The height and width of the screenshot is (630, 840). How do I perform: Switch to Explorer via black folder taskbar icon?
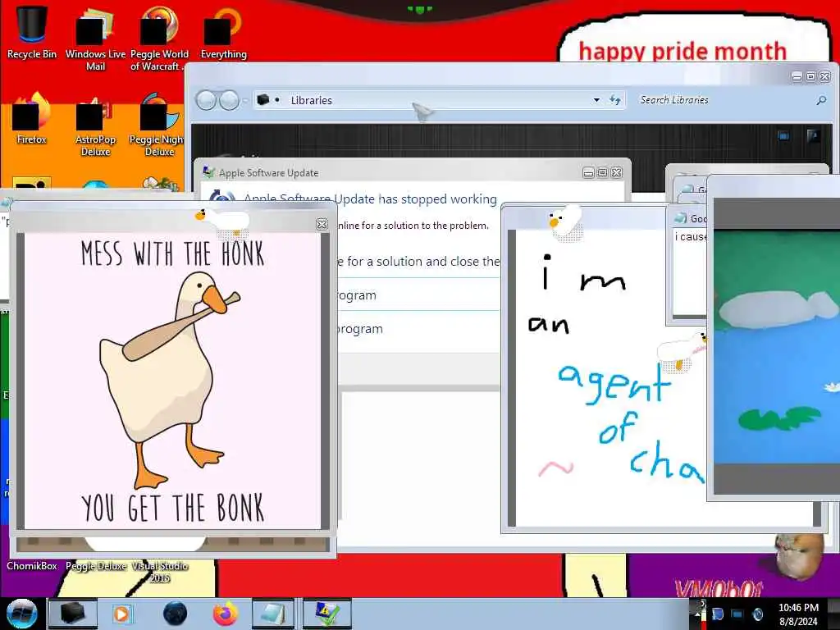tap(73, 614)
